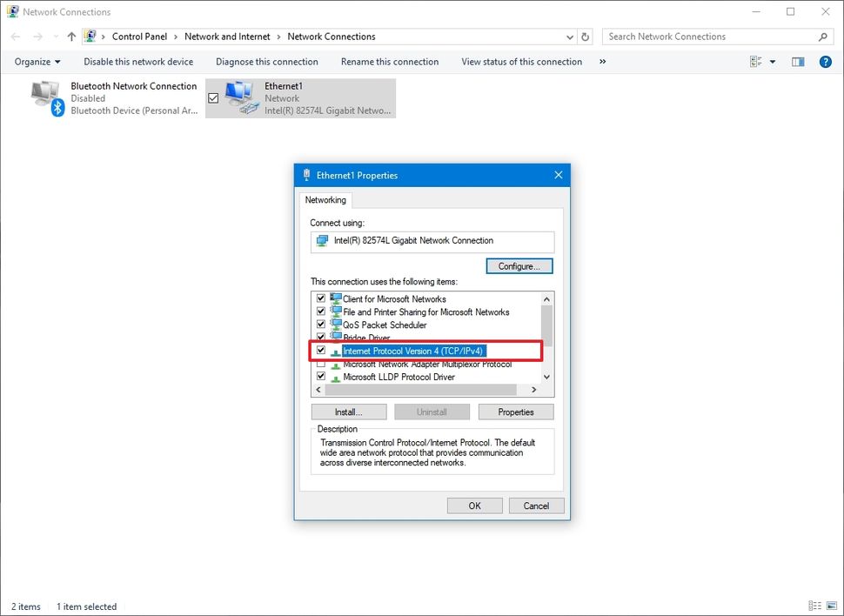Open the Organize dropdown menu
This screenshot has width=844, height=616.
coord(37,61)
